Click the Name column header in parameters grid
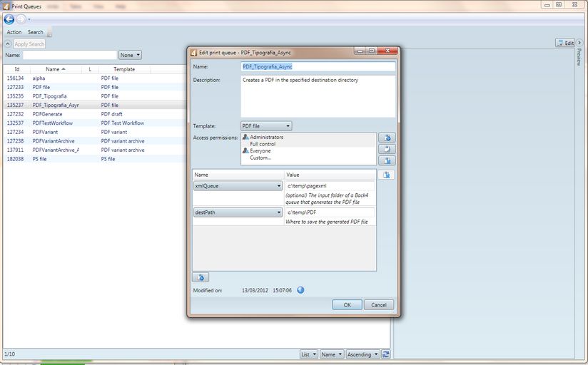 tap(238, 175)
